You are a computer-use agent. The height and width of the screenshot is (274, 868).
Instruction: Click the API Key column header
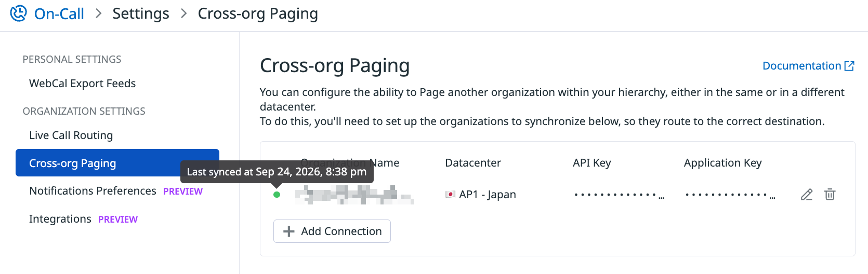tap(592, 163)
